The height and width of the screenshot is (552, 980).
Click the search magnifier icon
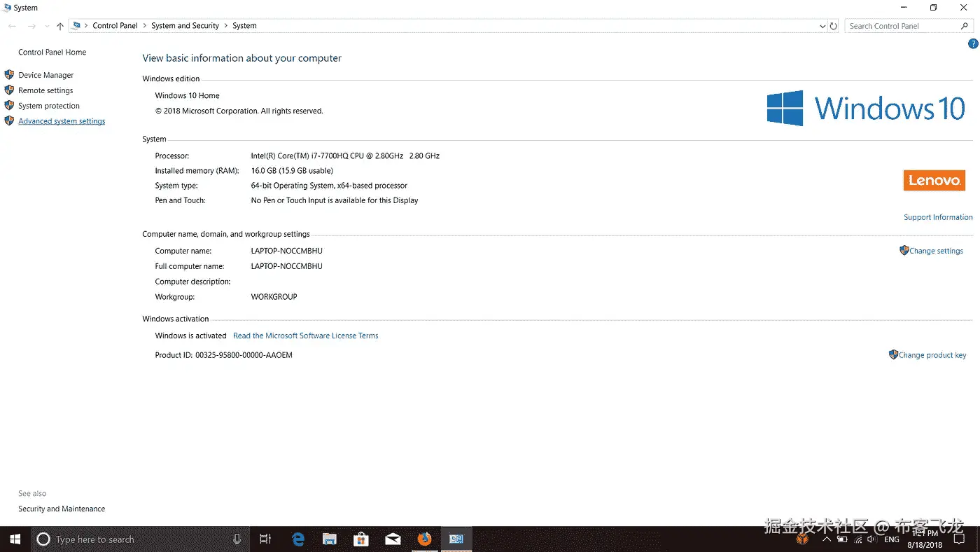tap(965, 26)
